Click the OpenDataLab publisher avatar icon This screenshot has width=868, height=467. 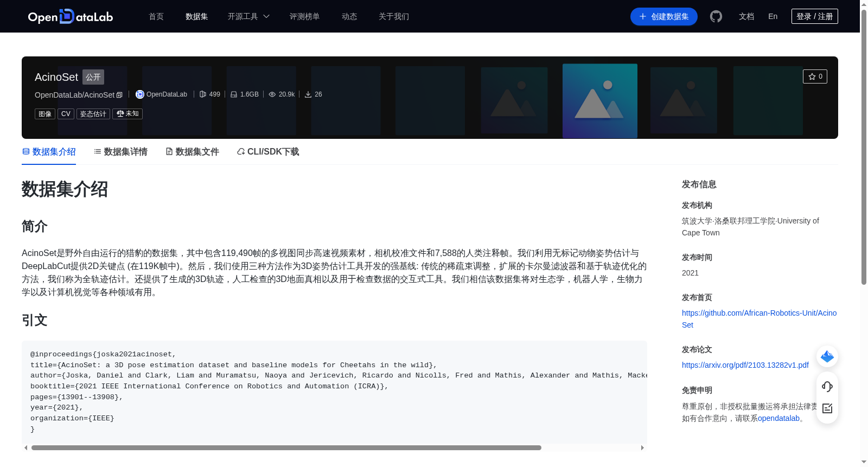click(x=140, y=94)
